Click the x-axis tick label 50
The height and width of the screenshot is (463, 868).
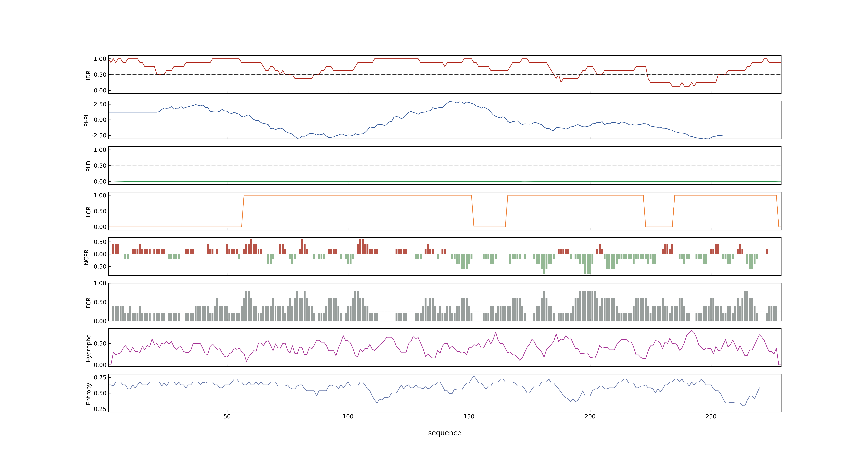pyautogui.click(x=227, y=416)
